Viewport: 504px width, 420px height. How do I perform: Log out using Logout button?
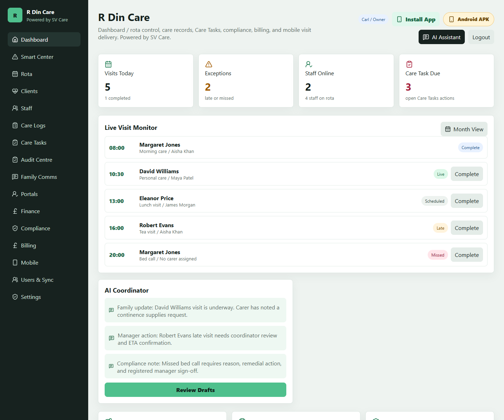tap(481, 37)
